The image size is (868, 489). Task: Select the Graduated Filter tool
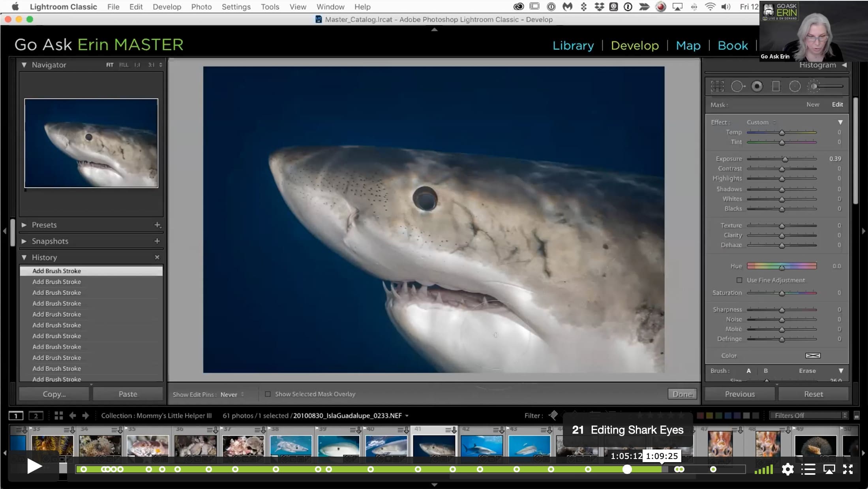[776, 86]
